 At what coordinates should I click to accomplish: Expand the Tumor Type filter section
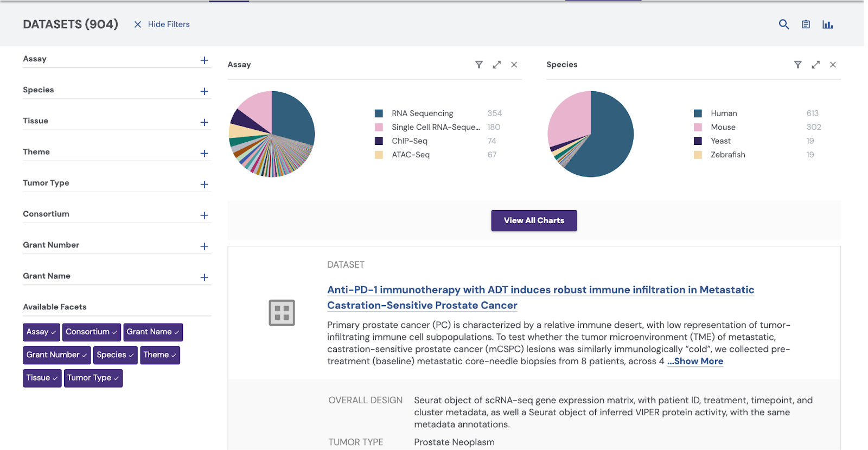pos(204,185)
